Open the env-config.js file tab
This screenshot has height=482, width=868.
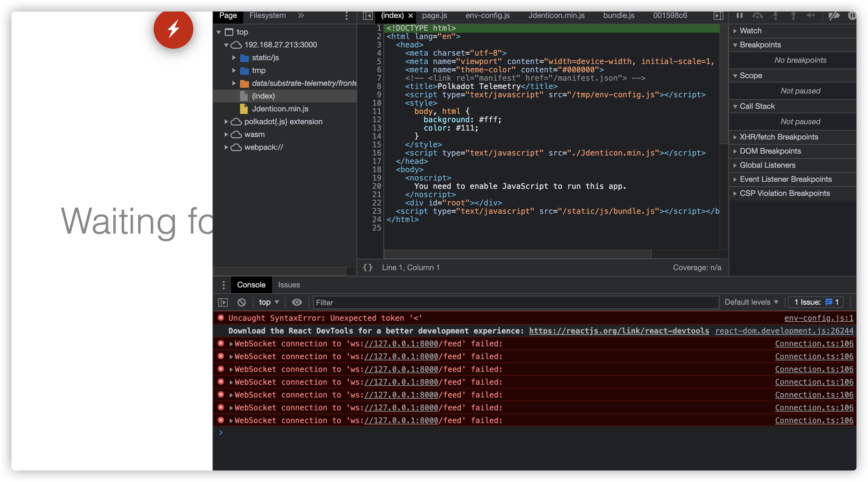[x=487, y=15]
